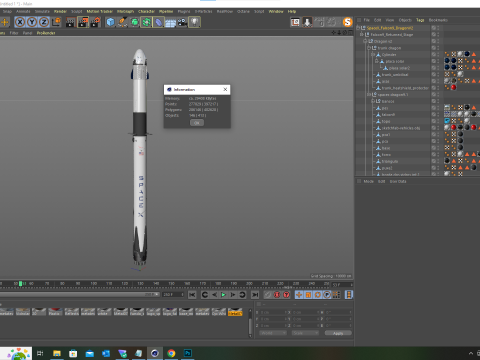This screenshot has height=360, width=480.
Task: Open the Character menu
Action: tap(146, 11)
